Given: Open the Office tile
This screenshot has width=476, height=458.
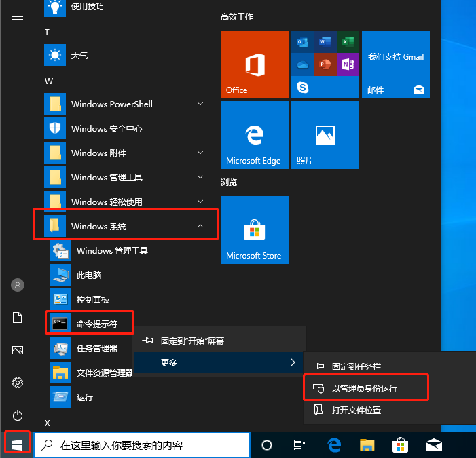Looking at the screenshot, I should (254, 64).
